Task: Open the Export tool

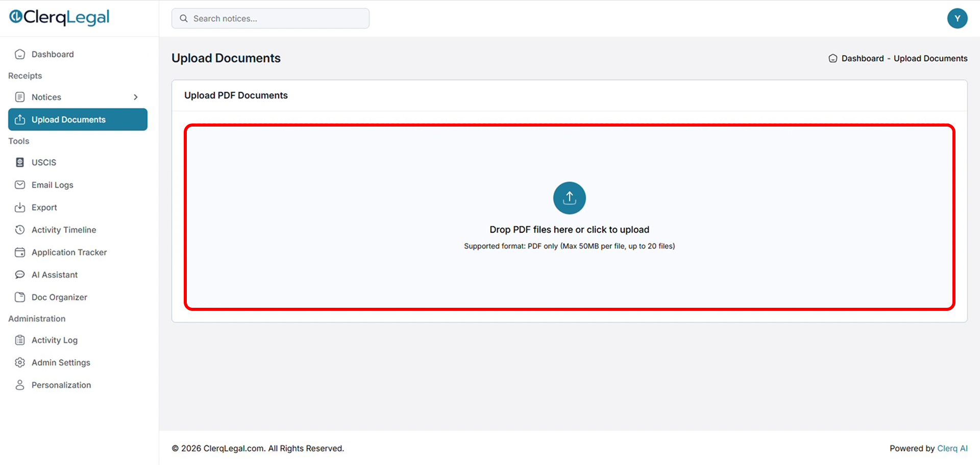Action: [x=78, y=207]
